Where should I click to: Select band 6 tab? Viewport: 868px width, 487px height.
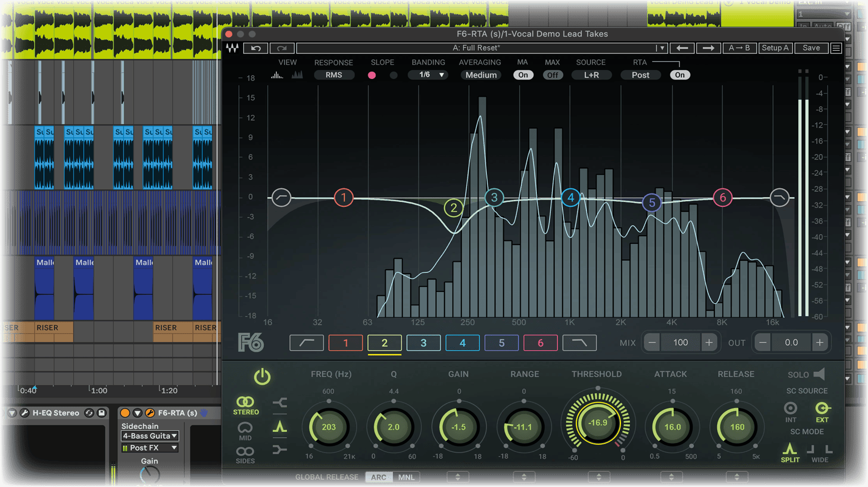click(540, 343)
